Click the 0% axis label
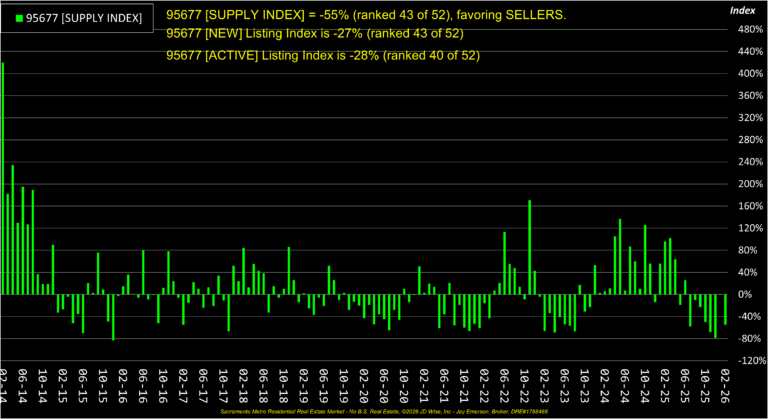The width and height of the screenshot is (768, 419). click(x=745, y=294)
